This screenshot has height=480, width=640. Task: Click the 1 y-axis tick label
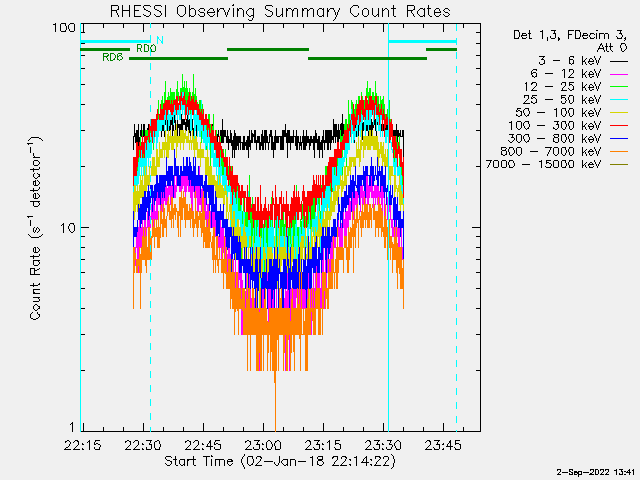[x=72, y=427]
